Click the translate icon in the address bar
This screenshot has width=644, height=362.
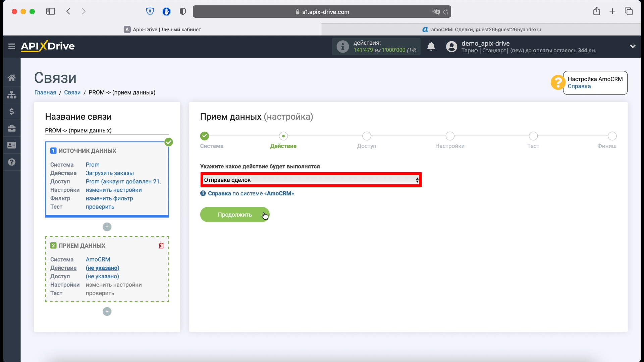[x=435, y=12]
